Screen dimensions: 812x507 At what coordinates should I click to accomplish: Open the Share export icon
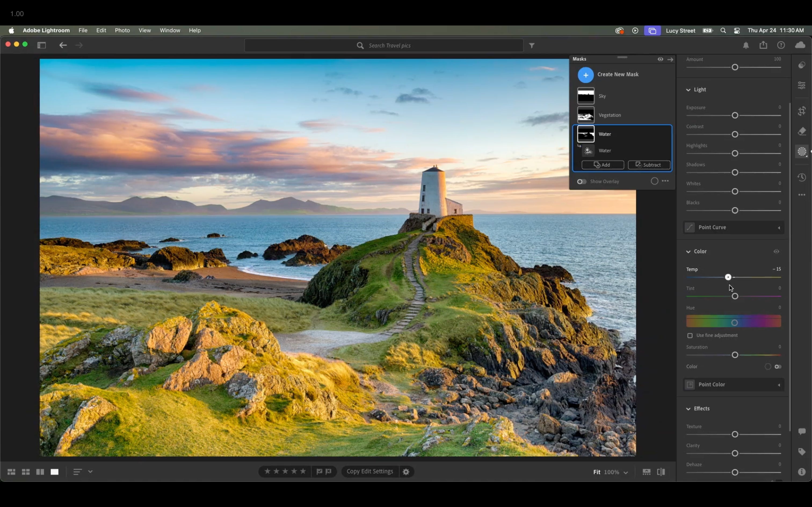(763, 45)
